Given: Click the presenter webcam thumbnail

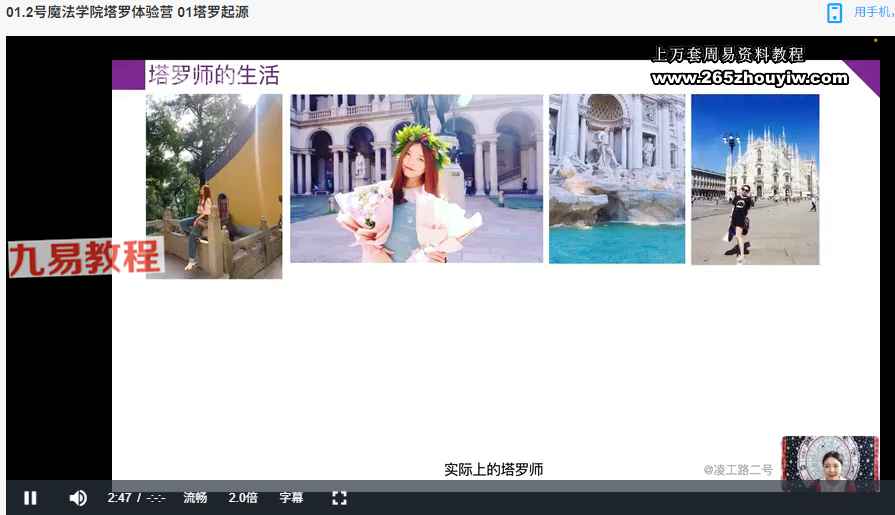Looking at the screenshot, I should tap(829, 463).
